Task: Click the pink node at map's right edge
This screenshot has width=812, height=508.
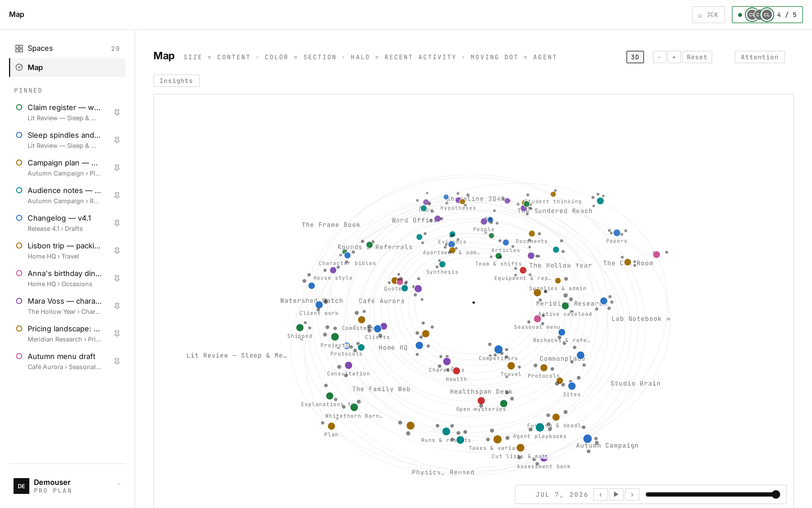Action: coord(656,254)
